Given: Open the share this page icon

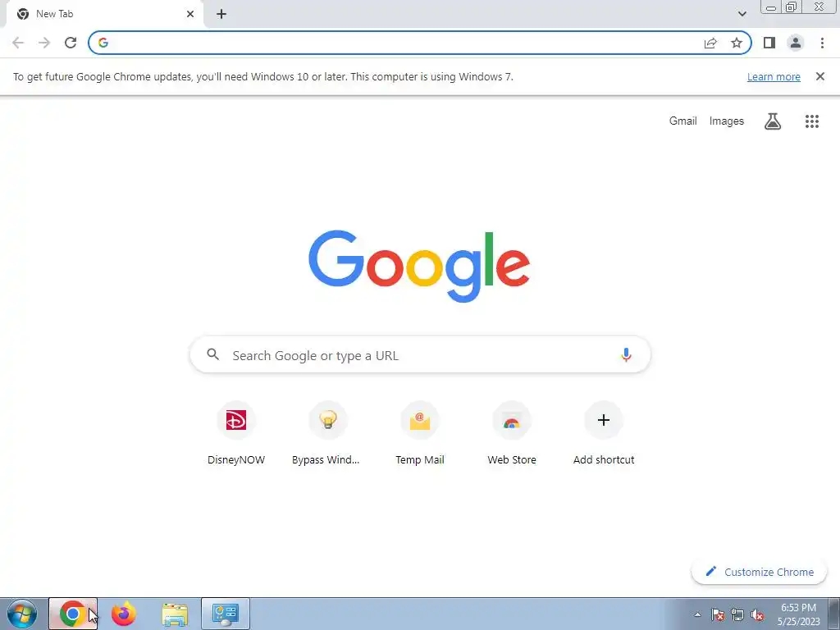Looking at the screenshot, I should click(710, 43).
